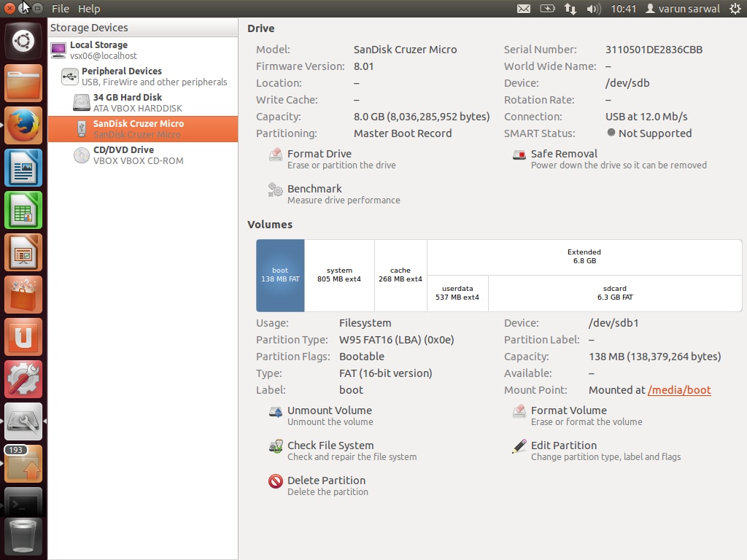Click the Check File System icon
747x560 pixels.
(x=276, y=446)
